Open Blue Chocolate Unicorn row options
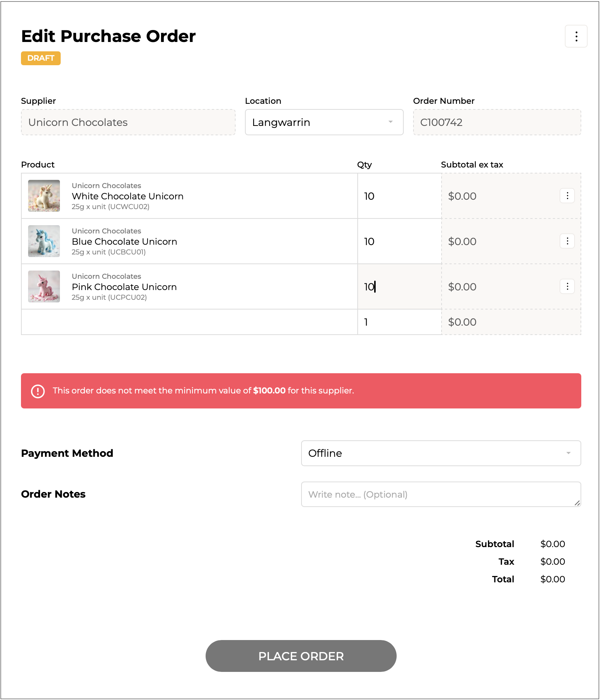The height and width of the screenshot is (700, 600). (x=567, y=241)
